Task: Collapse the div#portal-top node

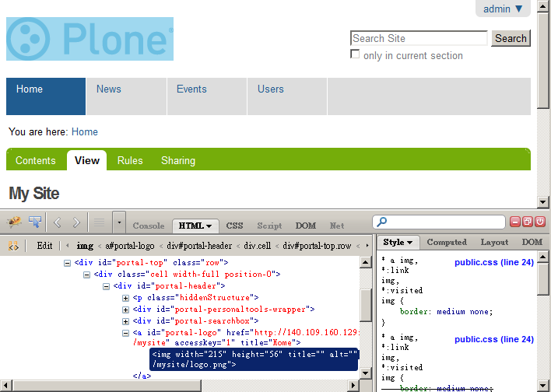Action: coord(67,263)
